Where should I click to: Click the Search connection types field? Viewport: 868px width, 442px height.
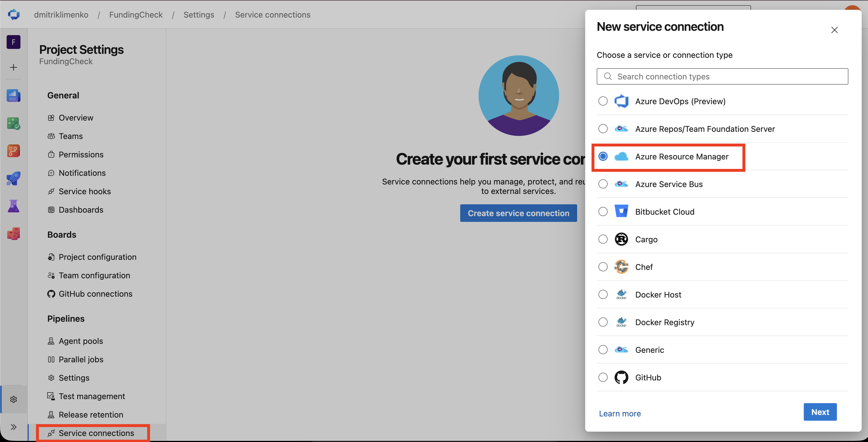[x=722, y=77]
